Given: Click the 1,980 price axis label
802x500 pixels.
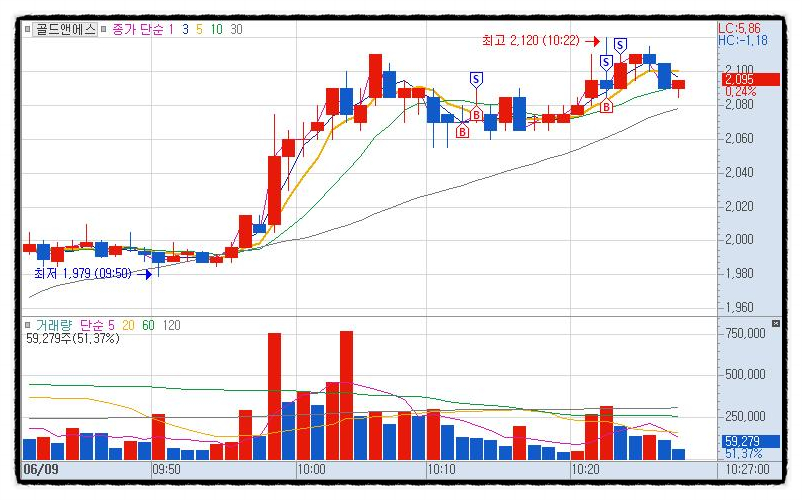Looking at the screenshot, I should pos(739,274).
